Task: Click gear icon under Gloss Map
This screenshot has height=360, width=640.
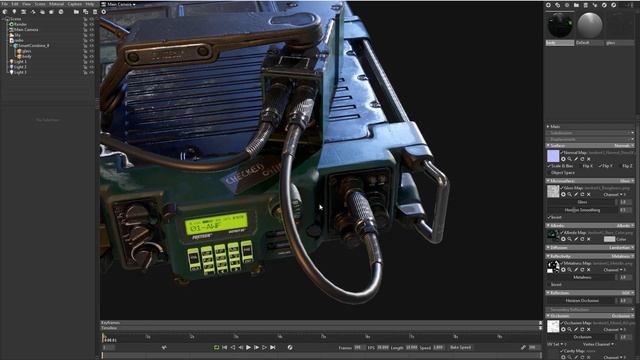Action: (563, 195)
